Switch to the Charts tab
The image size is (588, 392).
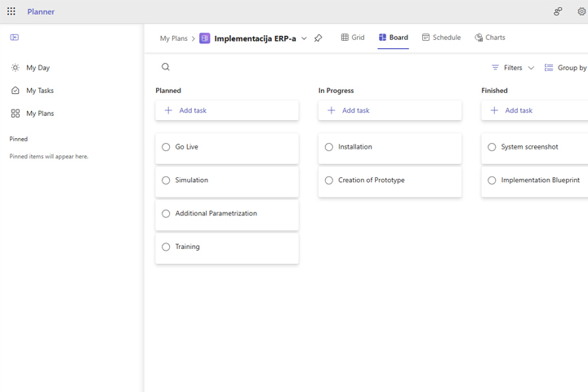click(x=490, y=38)
